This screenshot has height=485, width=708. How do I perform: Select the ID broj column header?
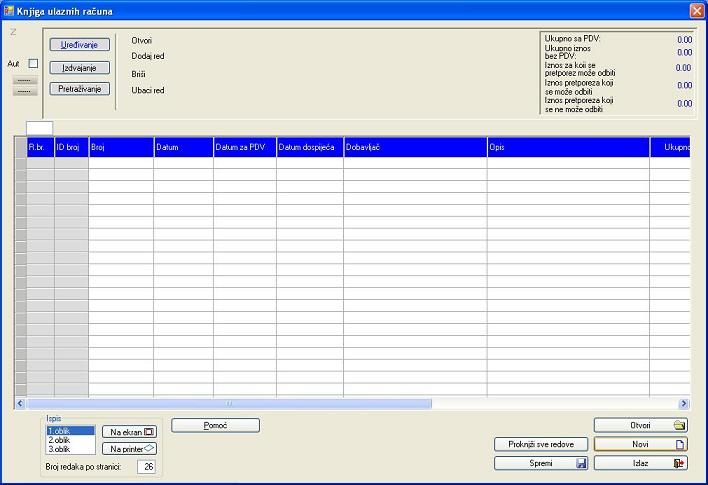[71, 147]
